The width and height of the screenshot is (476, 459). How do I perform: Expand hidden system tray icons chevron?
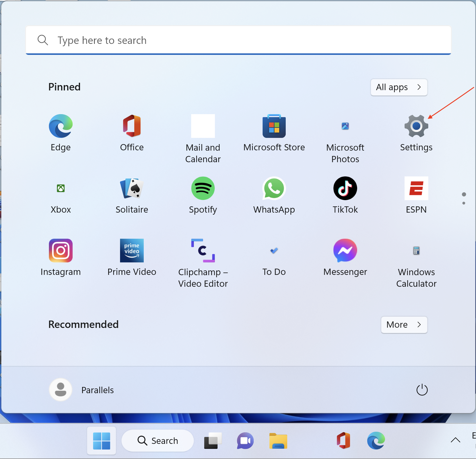pos(456,440)
